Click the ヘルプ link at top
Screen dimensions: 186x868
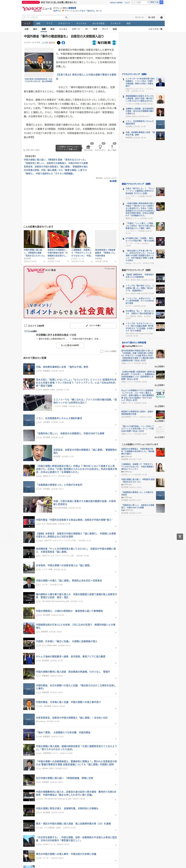coord(127,2)
